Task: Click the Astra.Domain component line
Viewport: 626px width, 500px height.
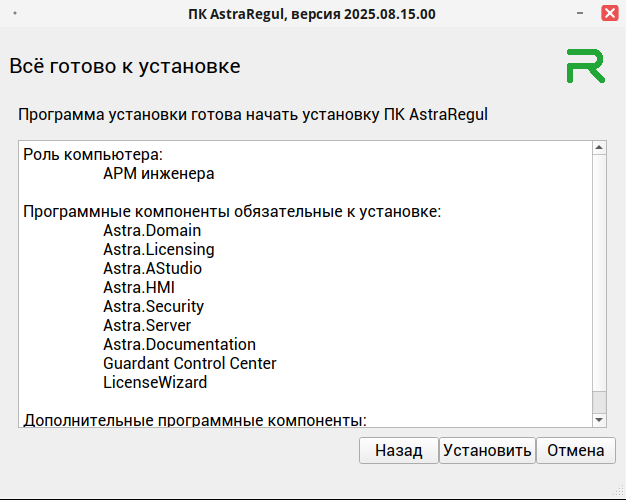Action: (x=152, y=231)
